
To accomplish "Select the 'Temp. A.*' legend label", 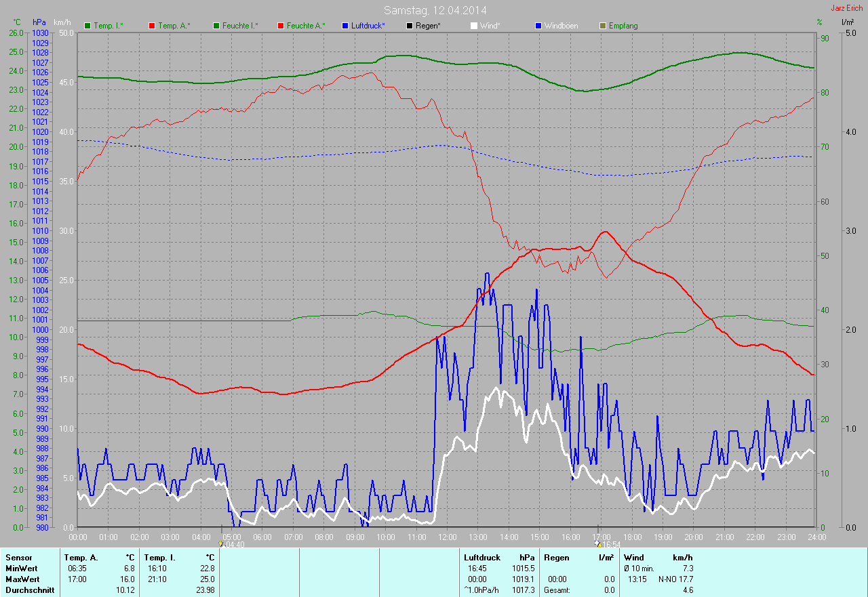I will coord(174,26).
